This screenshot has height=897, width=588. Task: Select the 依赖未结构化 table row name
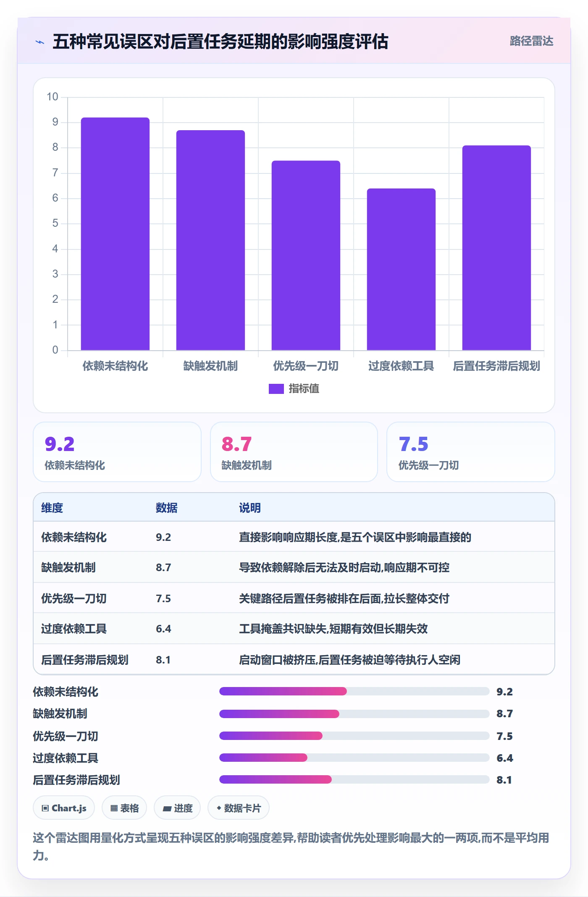[x=74, y=537]
